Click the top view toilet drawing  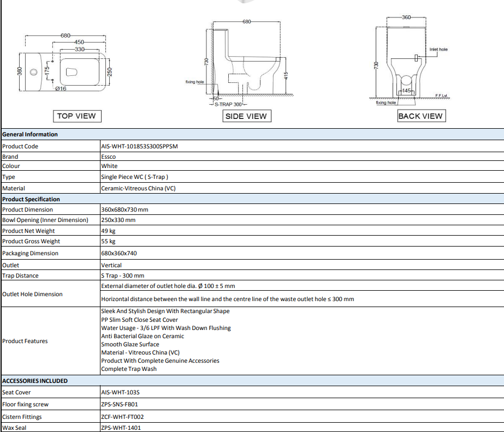pyautogui.click(x=64, y=63)
